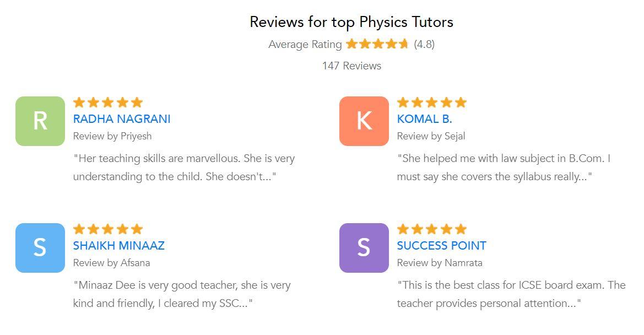
Task: Click the third star of Success Point's rating
Action: (432, 229)
